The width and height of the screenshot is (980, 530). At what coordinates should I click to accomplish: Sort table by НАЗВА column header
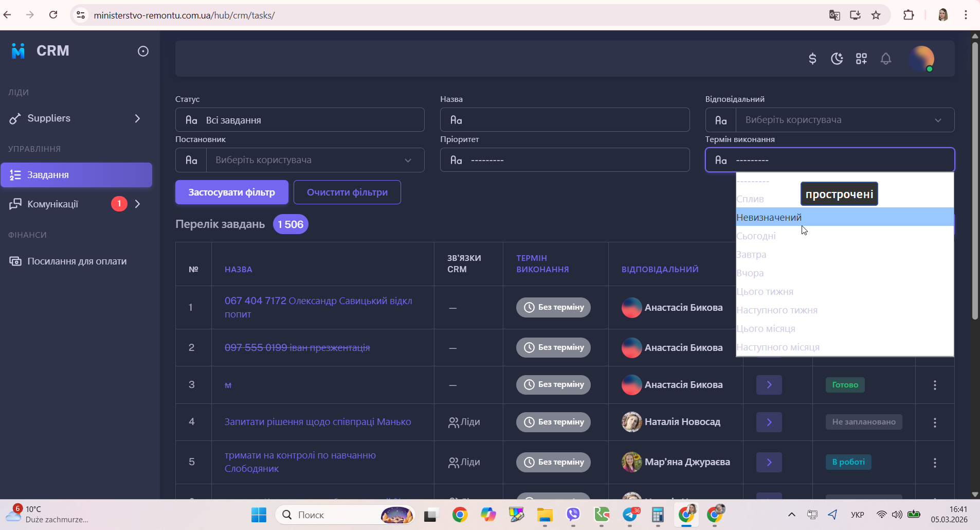[239, 270]
